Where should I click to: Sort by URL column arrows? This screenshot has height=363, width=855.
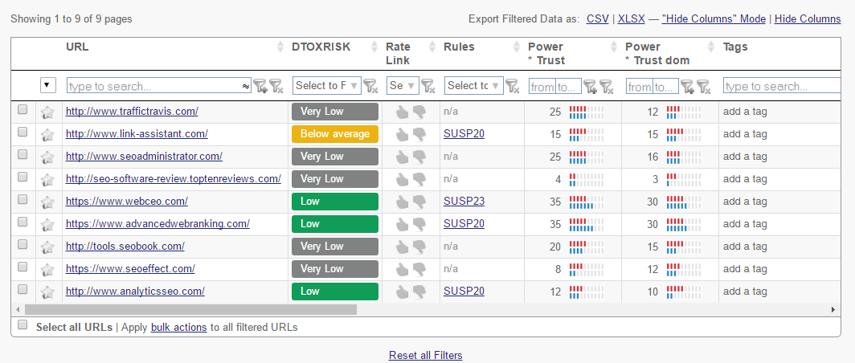coord(281,47)
